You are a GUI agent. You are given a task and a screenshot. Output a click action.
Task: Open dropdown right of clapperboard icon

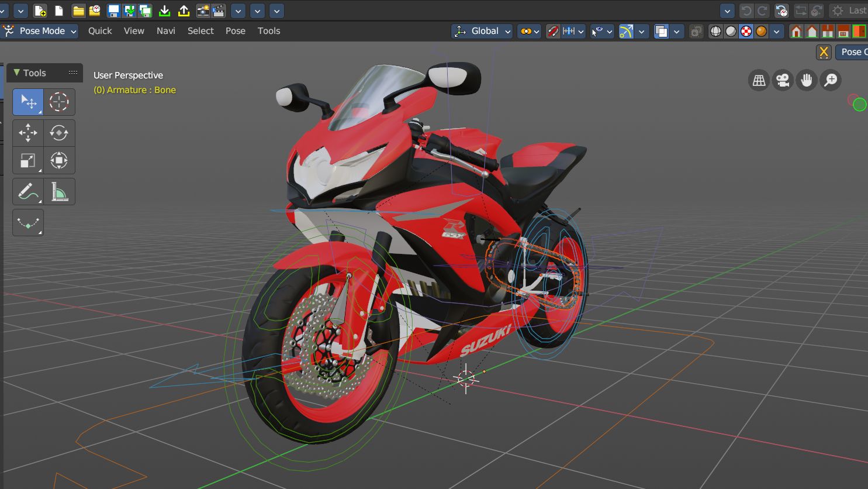(x=238, y=11)
